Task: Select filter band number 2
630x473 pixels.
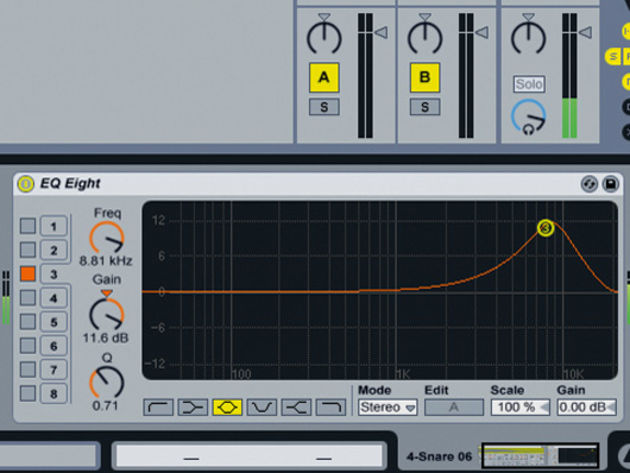Action: point(53,250)
